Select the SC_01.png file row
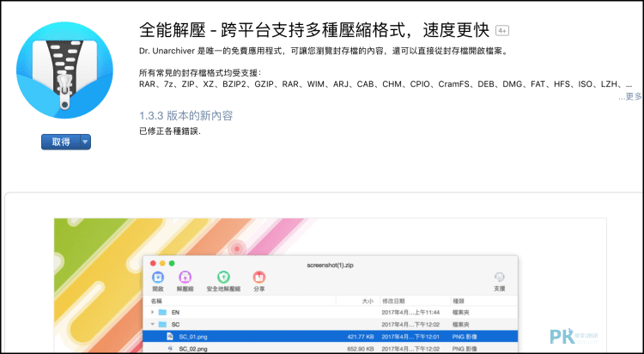644x354 pixels. (331, 337)
